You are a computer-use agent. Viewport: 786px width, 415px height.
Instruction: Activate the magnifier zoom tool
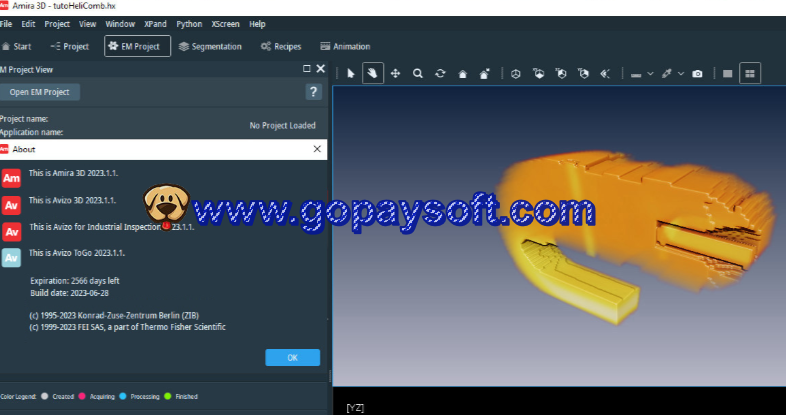(x=418, y=74)
